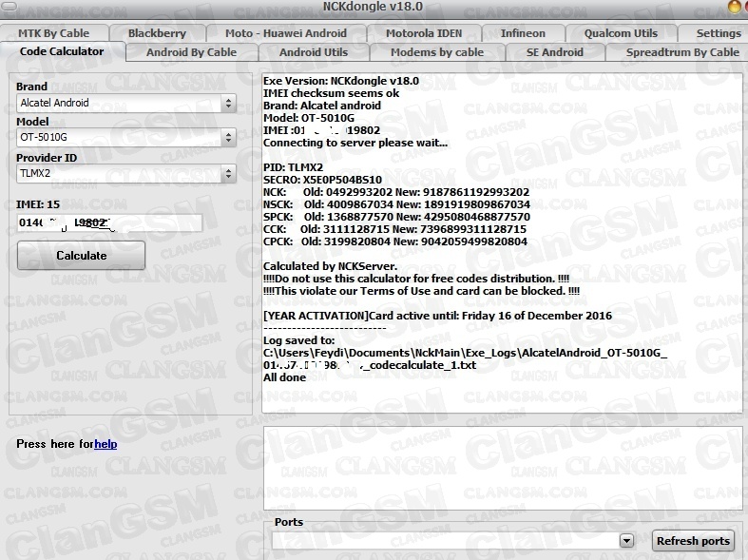Open the Android Utils tab
The width and height of the screenshot is (748, 560).
pyautogui.click(x=314, y=52)
